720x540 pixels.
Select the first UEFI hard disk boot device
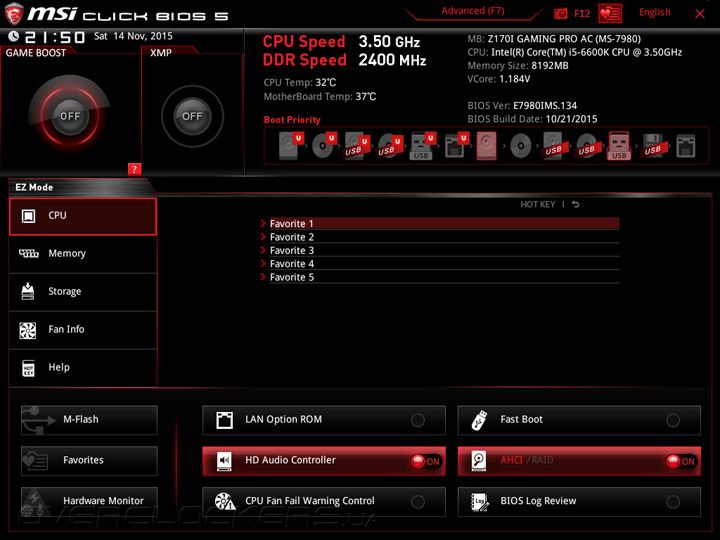coord(291,146)
